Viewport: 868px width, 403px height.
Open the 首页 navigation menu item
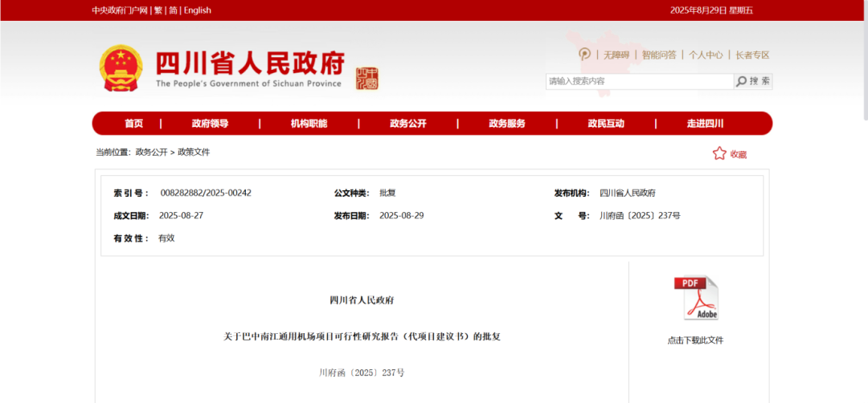click(x=133, y=124)
